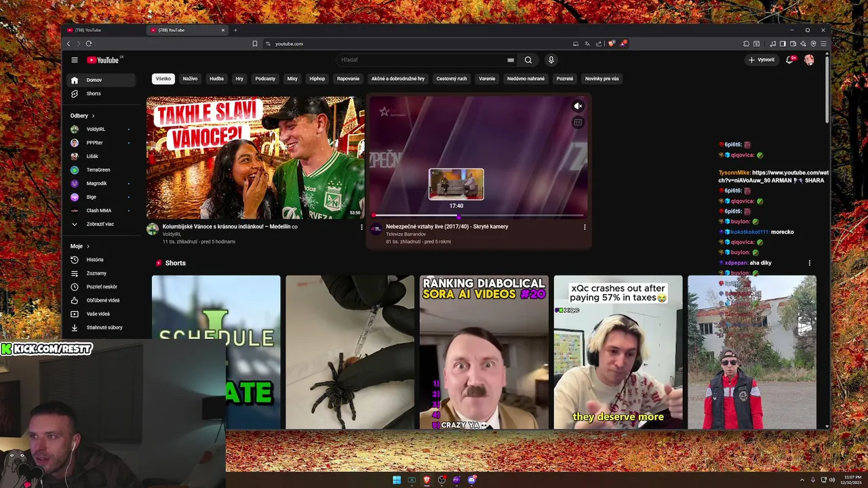Open the account avatar menu
This screenshot has height=488, width=868.
(809, 60)
